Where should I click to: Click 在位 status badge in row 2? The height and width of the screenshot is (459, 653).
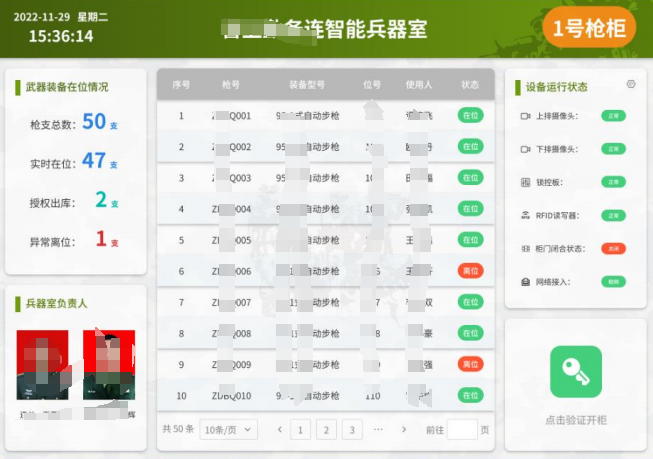tap(471, 147)
